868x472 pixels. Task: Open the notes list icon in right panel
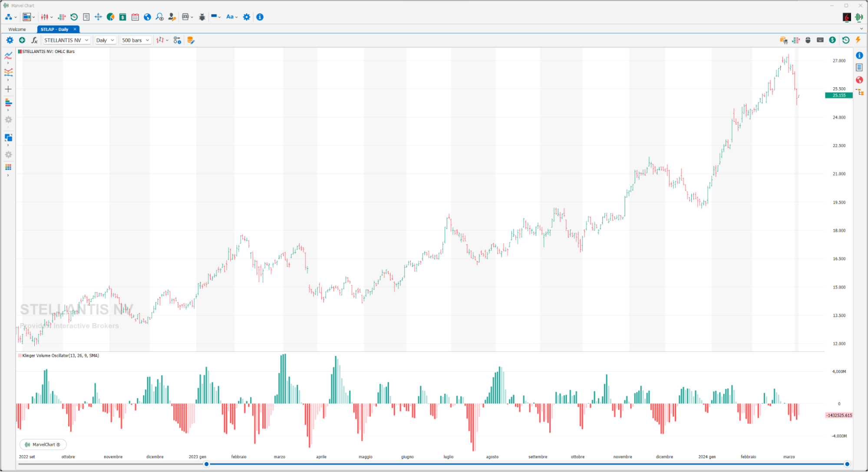[859, 67]
